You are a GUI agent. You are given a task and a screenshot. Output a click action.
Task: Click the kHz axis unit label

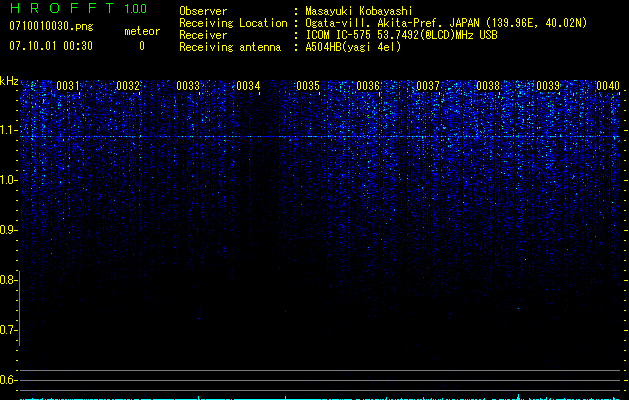(9, 81)
